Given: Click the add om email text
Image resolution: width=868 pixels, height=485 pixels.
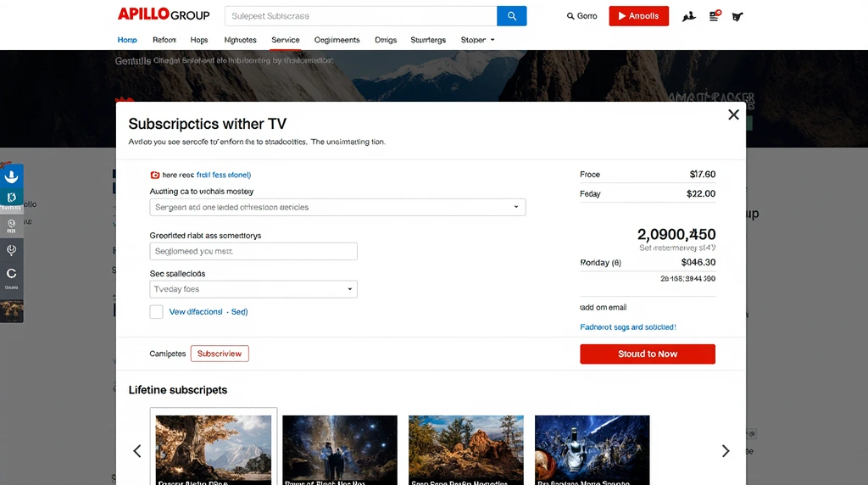Looking at the screenshot, I should (603, 307).
